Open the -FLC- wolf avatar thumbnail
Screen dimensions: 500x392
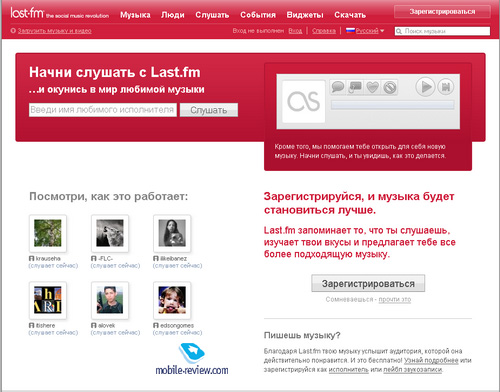(110, 233)
